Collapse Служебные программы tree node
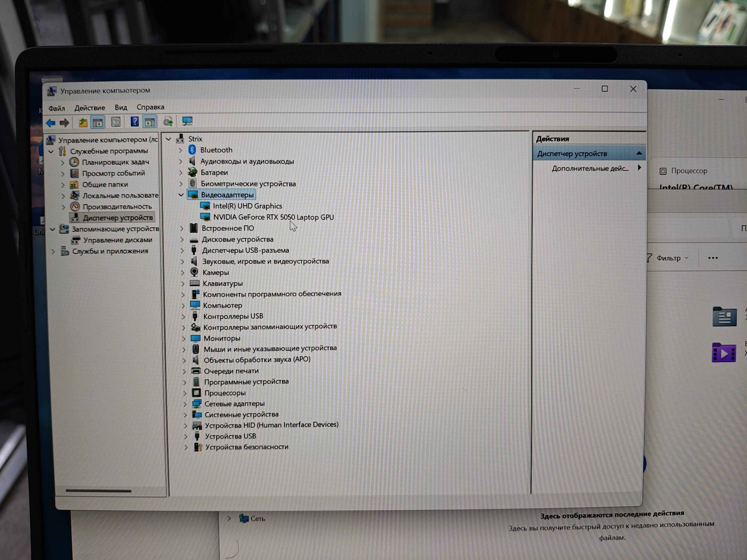747x560 pixels. click(x=51, y=151)
